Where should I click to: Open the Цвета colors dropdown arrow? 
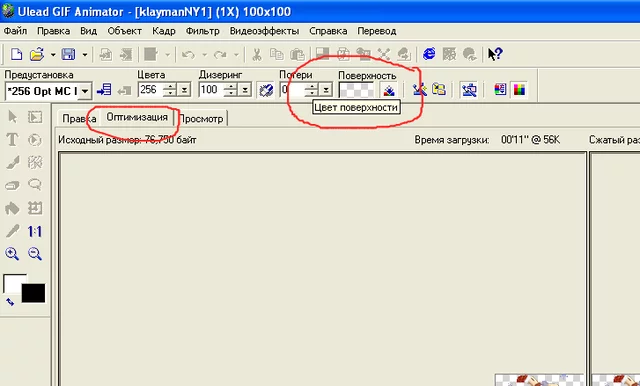184,90
